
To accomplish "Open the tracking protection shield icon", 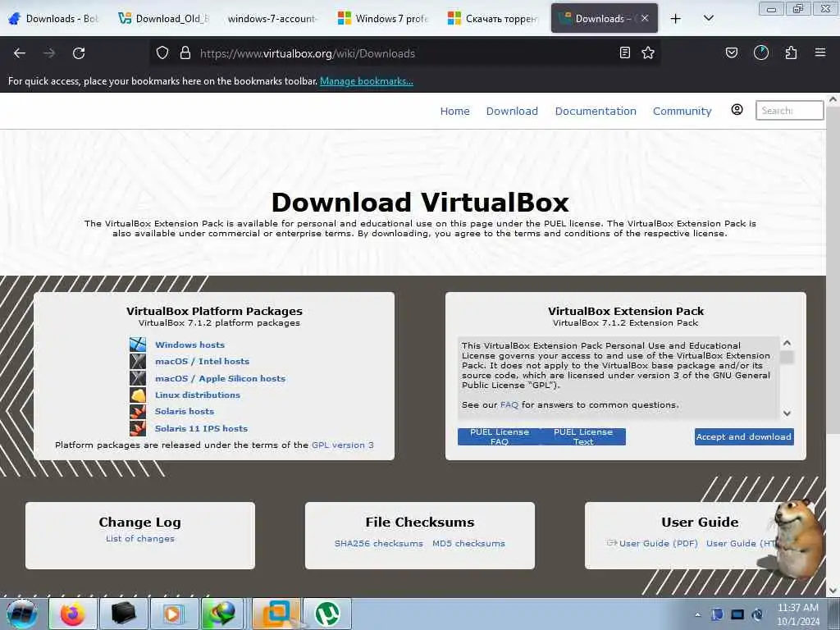I will coord(162,53).
